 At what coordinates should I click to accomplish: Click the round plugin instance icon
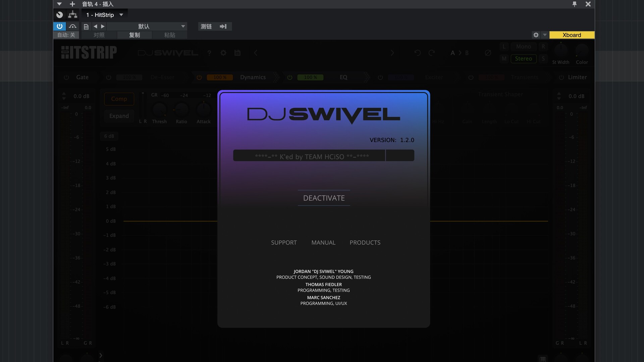pos(59,15)
